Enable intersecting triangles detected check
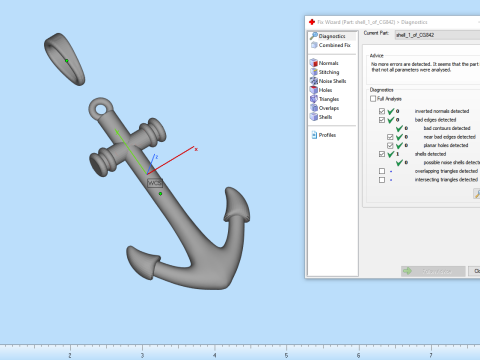The height and width of the screenshot is (360, 480). pyautogui.click(x=382, y=180)
